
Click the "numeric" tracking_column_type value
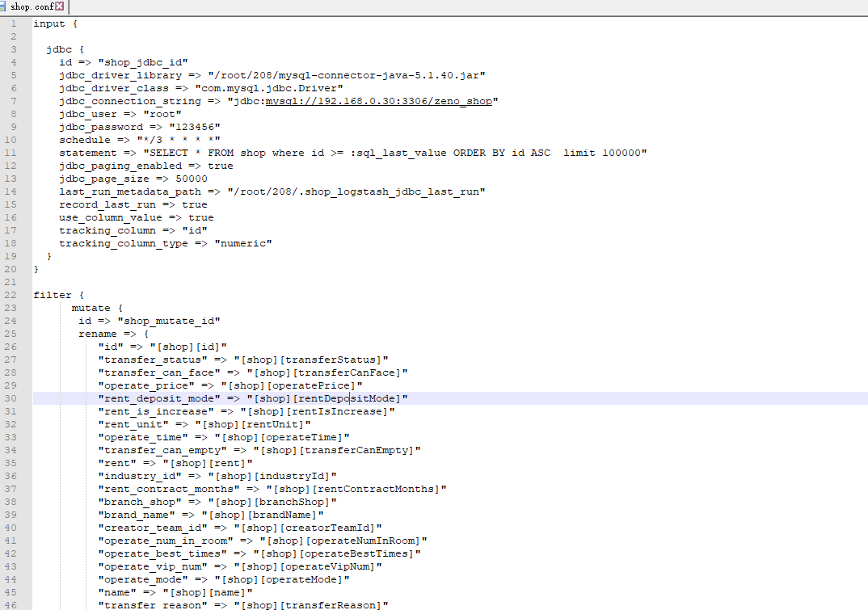pyautogui.click(x=243, y=243)
